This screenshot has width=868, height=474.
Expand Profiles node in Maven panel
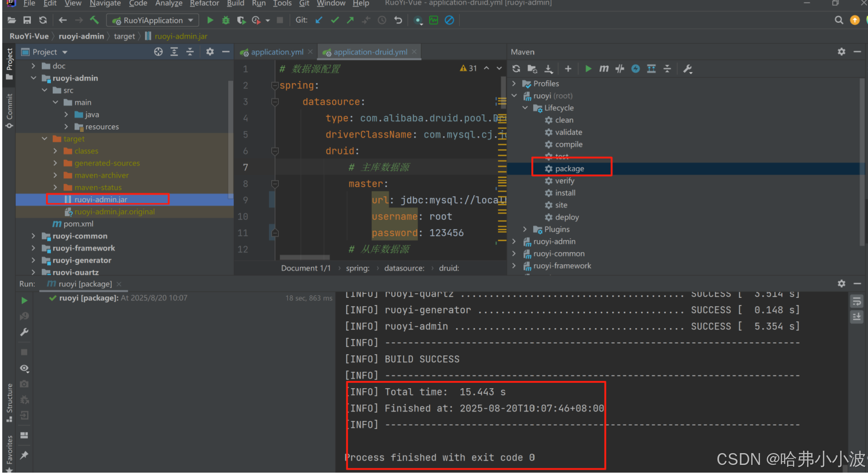point(514,84)
